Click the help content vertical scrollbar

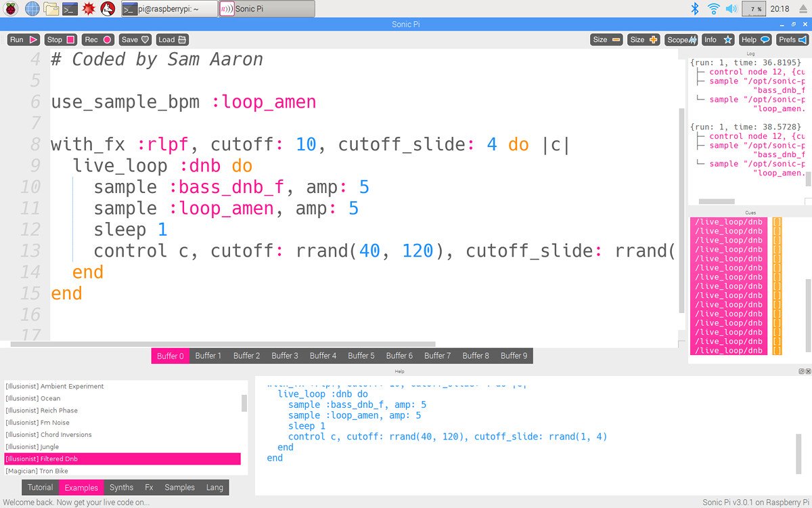click(x=799, y=454)
